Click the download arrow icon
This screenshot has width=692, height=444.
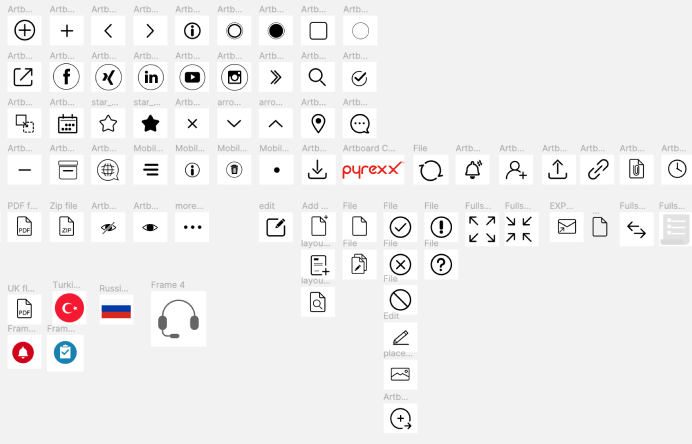point(317,170)
